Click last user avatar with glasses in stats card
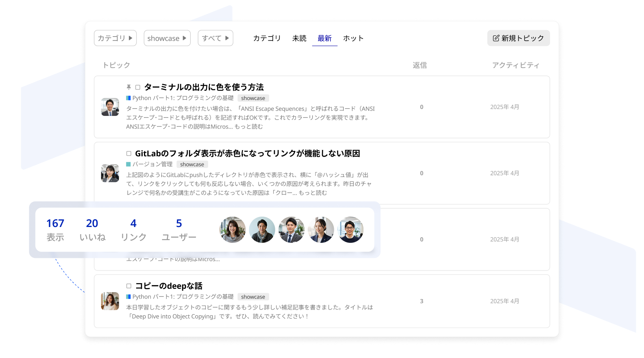Screen dimensions: 644x358 click(350, 230)
